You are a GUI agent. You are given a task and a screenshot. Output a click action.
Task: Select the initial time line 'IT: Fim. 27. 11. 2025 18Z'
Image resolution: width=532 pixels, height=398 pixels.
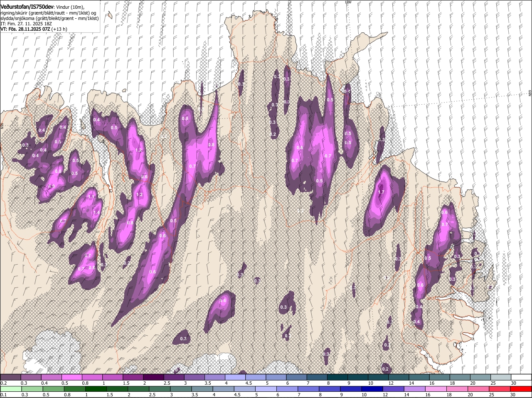pyautogui.click(x=25, y=24)
